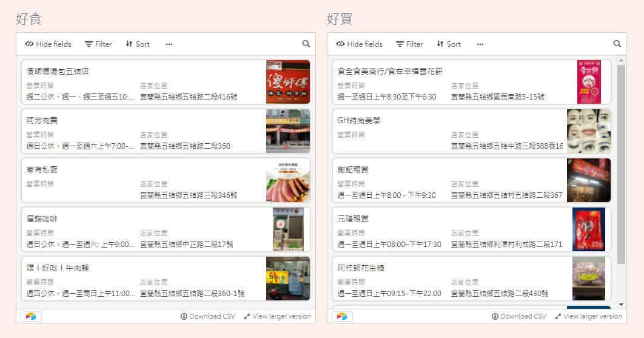Click address 宜蘭縣五結鄉五結路二段360-1號
644x338 pixels.
(192, 294)
